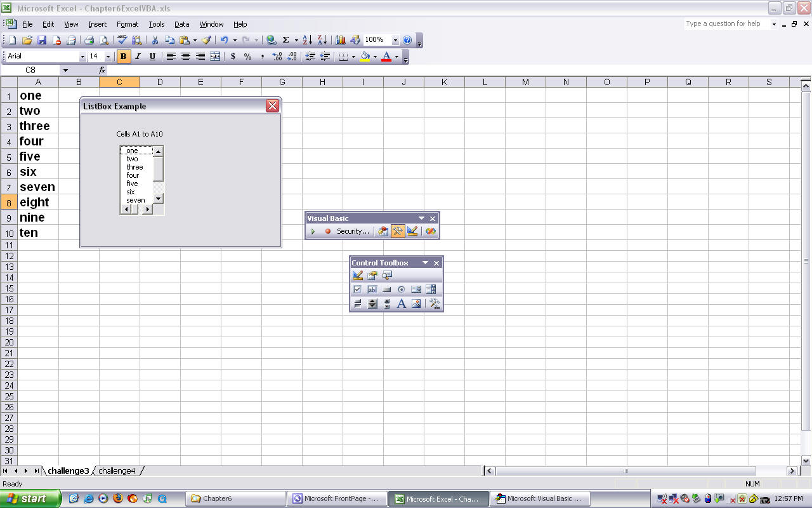This screenshot has width=812, height=508.
Task: Toggle Underline formatting
Action: click(x=152, y=57)
